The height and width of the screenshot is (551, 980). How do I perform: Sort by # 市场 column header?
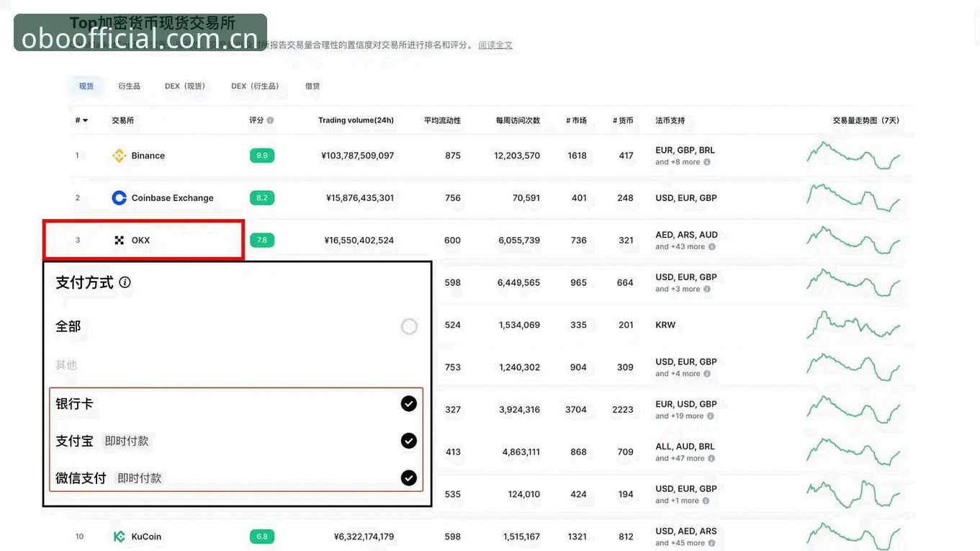coord(577,120)
